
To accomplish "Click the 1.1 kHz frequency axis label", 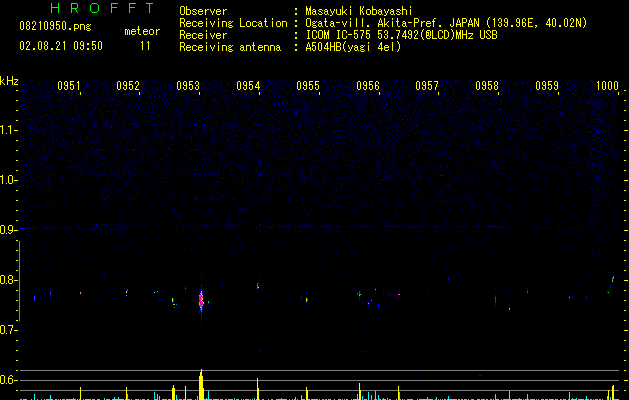I will tap(8, 130).
